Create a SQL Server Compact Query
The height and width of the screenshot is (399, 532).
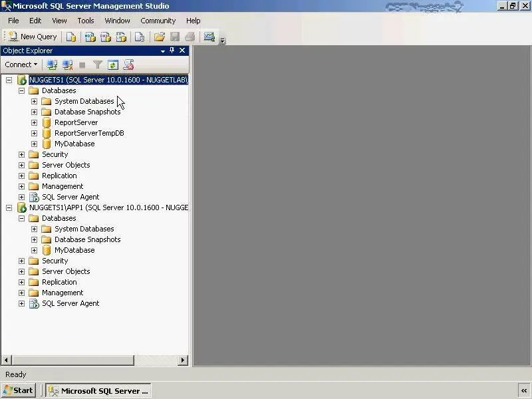(x=140, y=37)
